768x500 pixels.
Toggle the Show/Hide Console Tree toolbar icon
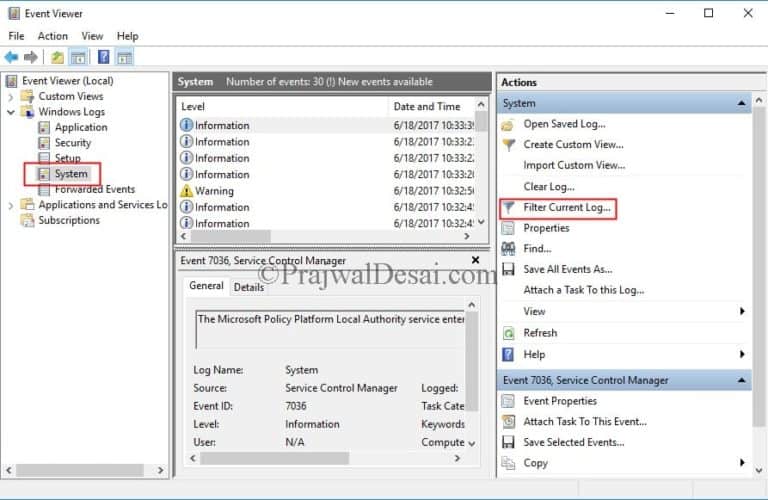pos(78,57)
